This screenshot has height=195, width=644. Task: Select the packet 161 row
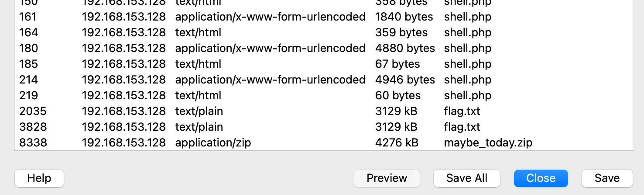(x=28, y=17)
